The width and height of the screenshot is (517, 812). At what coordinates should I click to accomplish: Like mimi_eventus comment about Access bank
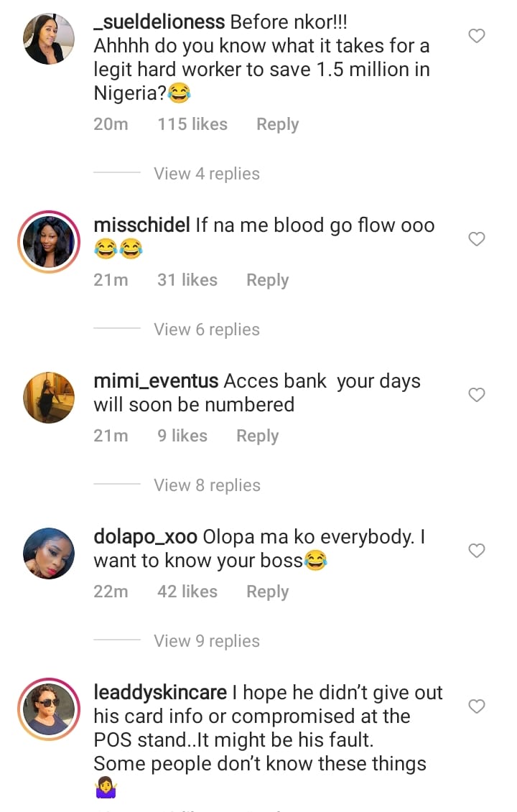(x=477, y=395)
